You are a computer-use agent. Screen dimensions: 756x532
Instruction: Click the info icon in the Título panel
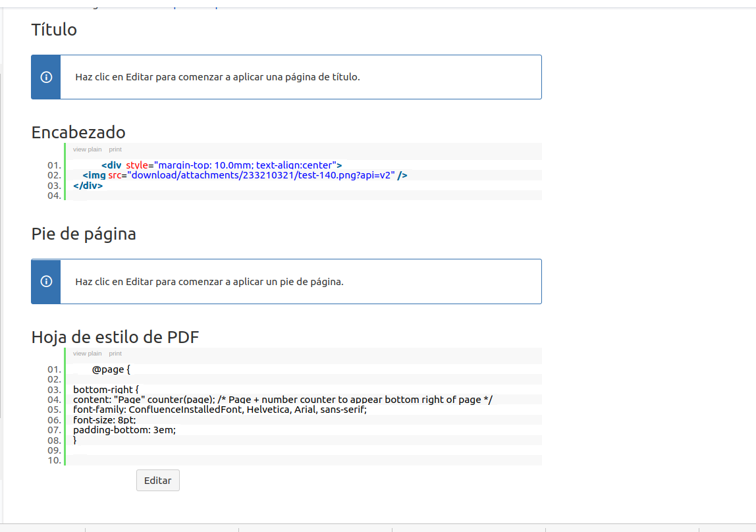click(46, 77)
